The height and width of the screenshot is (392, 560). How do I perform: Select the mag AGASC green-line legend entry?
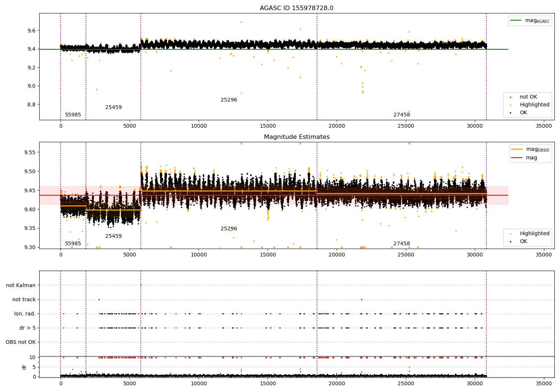530,21
